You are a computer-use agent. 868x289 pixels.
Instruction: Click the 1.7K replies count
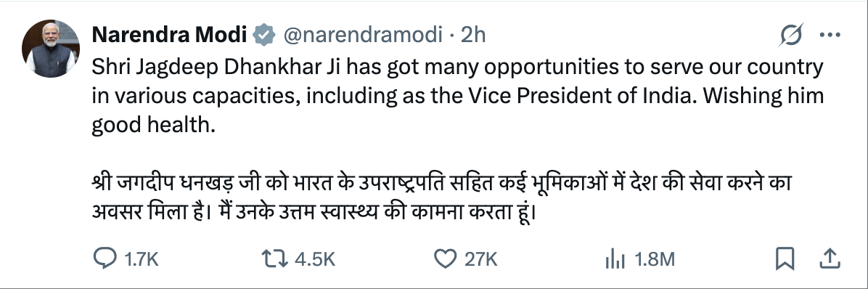tap(142, 259)
